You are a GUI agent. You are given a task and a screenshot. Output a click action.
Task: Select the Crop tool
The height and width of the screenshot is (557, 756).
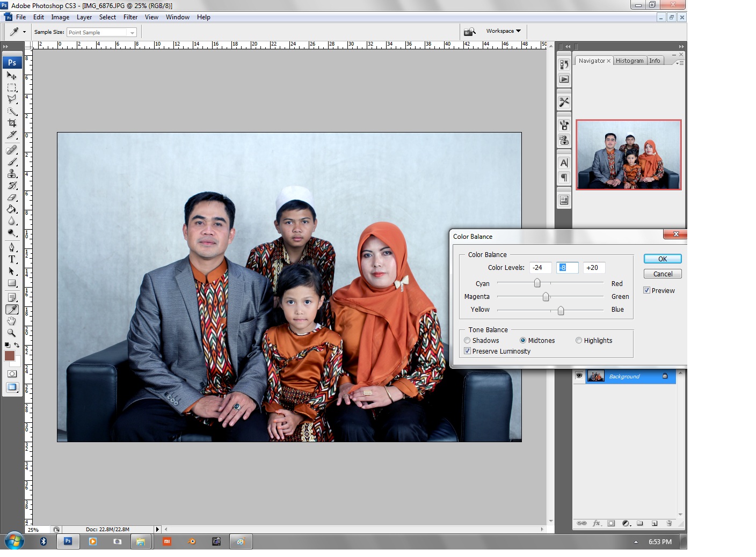coord(12,123)
